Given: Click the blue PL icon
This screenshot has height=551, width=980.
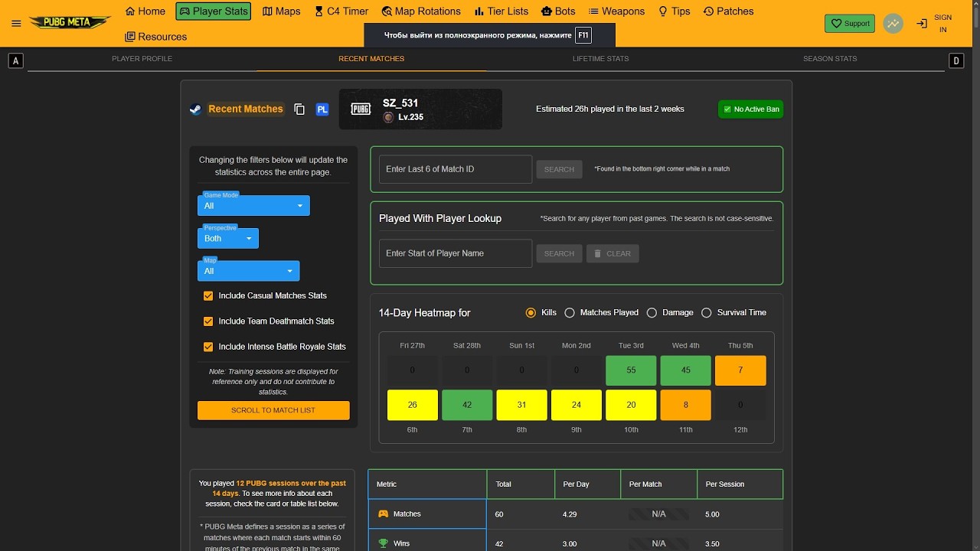Looking at the screenshot, I should coord(322,109).
